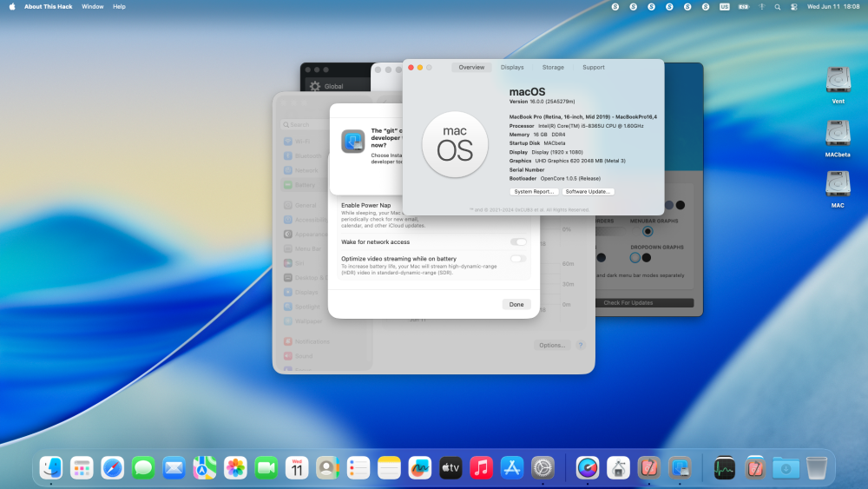The height and width of the screenshot is (489, 868).
Task: Open Messages from the Dock
Action: [x=143, y=468]
